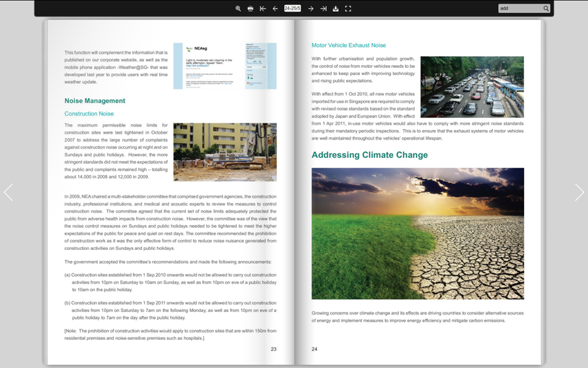This screenshot has height=368, width=588.
Task: Toggle fullscreen view icon
Action: 348,8
